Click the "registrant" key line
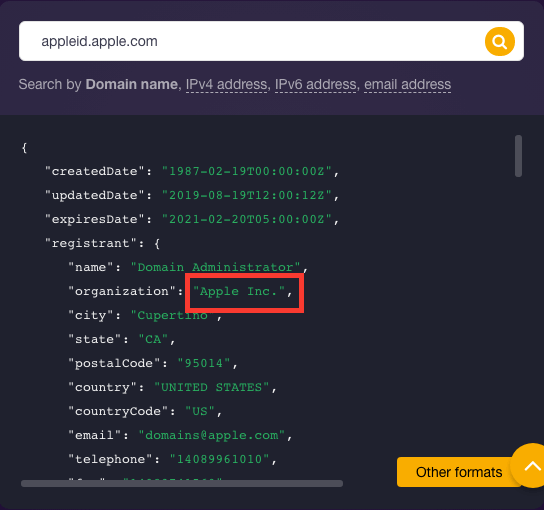 point(102,244)
